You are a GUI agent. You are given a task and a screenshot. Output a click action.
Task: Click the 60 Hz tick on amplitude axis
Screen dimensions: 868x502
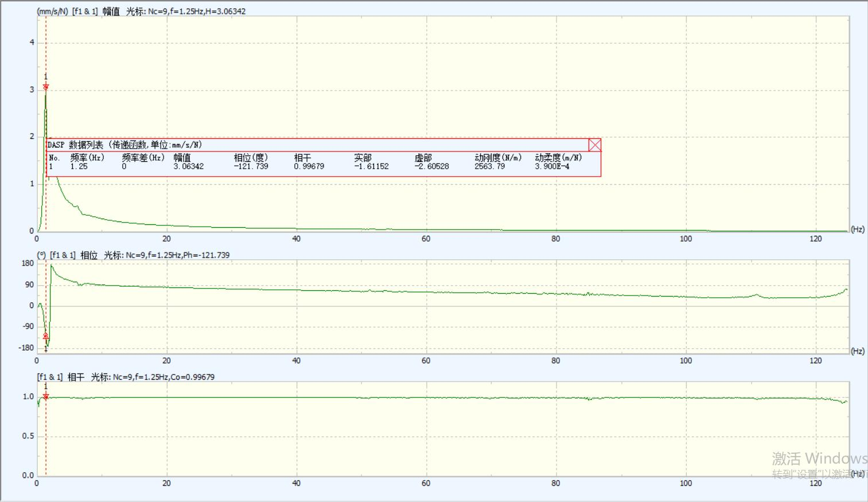coord(426,239)
